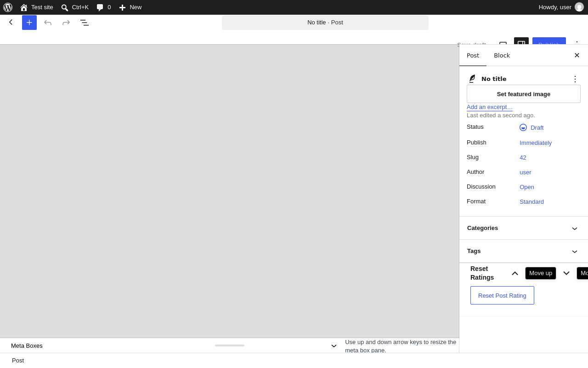The height and width of the screenshot is (368, 588).
Task: Edit the Slug value 42
Action: pyautogui.click(x=523, y=158)
